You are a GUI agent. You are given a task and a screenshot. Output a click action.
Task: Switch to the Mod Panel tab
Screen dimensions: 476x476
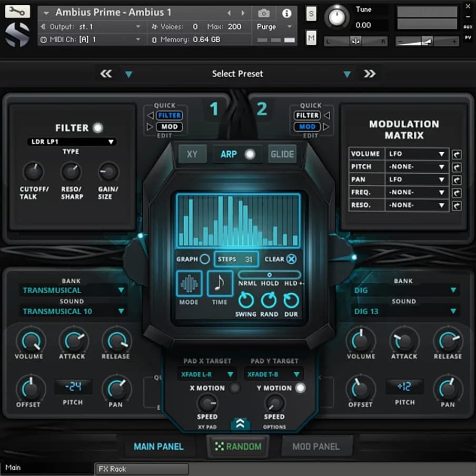click(315, 447)
